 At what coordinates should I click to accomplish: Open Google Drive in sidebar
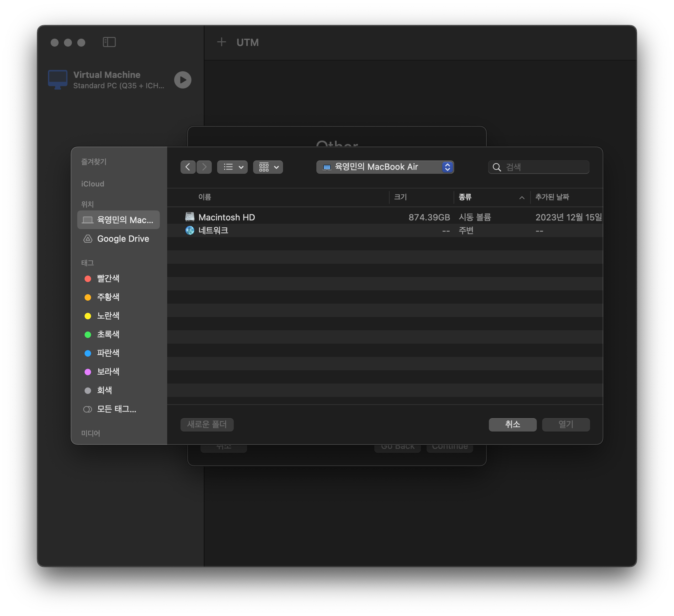[118, 239]
